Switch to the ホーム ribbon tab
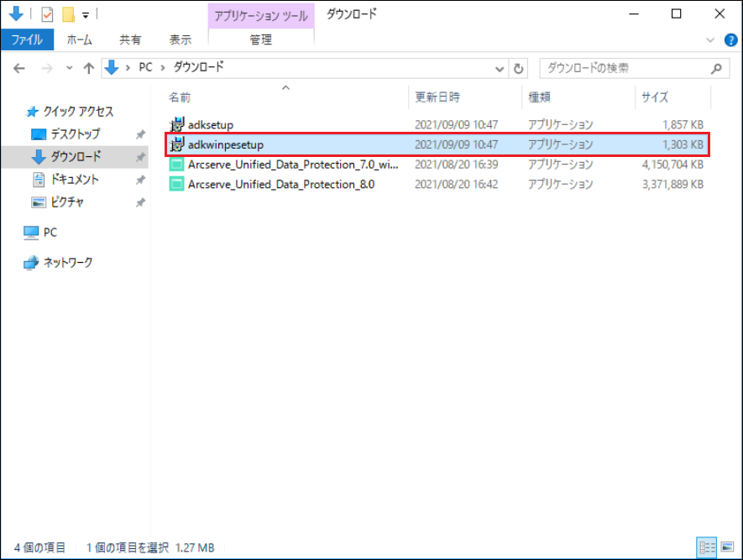The height and width of the screenshot is (560, 743). [79, 39]
